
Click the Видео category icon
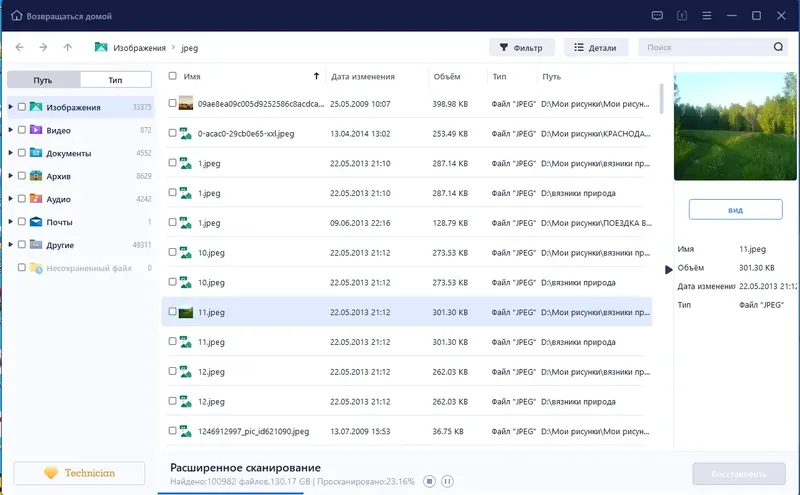[36, 130]
